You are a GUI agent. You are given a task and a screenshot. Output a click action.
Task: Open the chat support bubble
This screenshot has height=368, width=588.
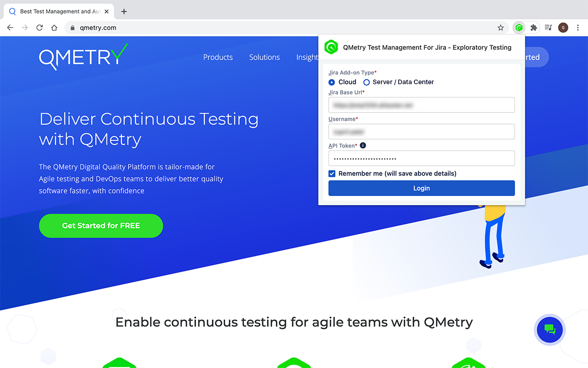tap(550, 329)
